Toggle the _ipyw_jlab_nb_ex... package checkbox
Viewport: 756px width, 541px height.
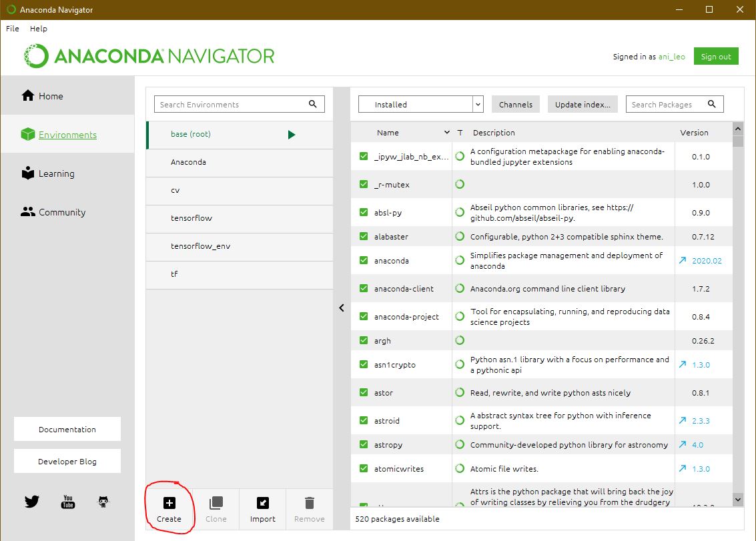(x=364, y=156)
